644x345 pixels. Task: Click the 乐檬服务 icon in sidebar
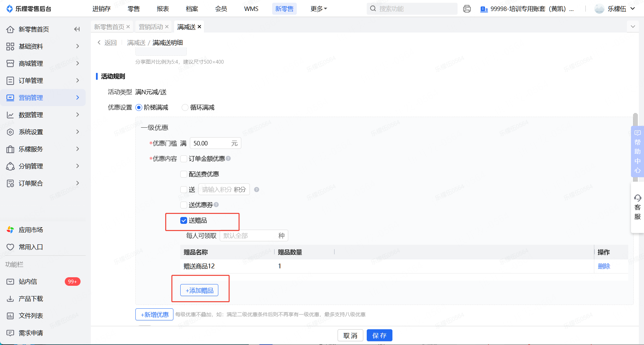tap(10, 149)
